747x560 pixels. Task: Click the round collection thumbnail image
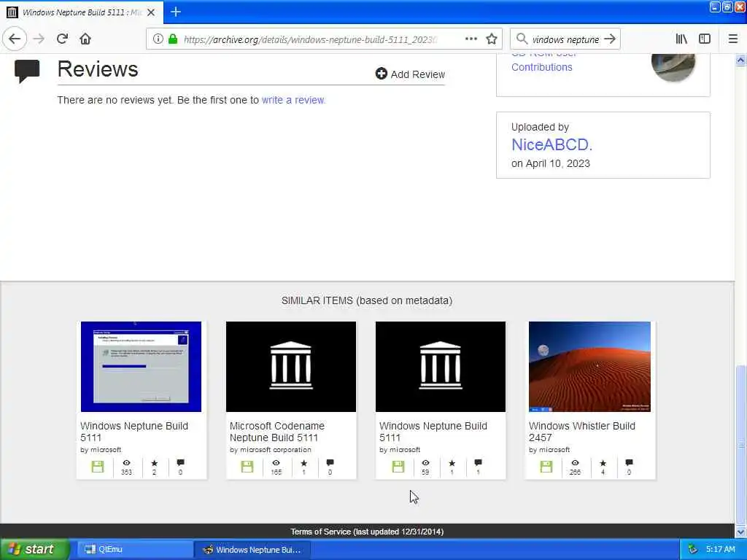click(x=673, y=64)
